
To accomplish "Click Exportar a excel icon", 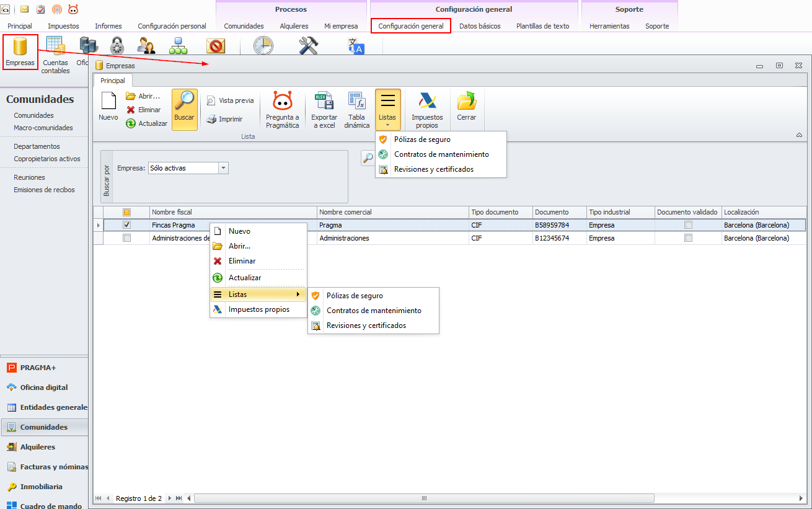I will 324,102.
